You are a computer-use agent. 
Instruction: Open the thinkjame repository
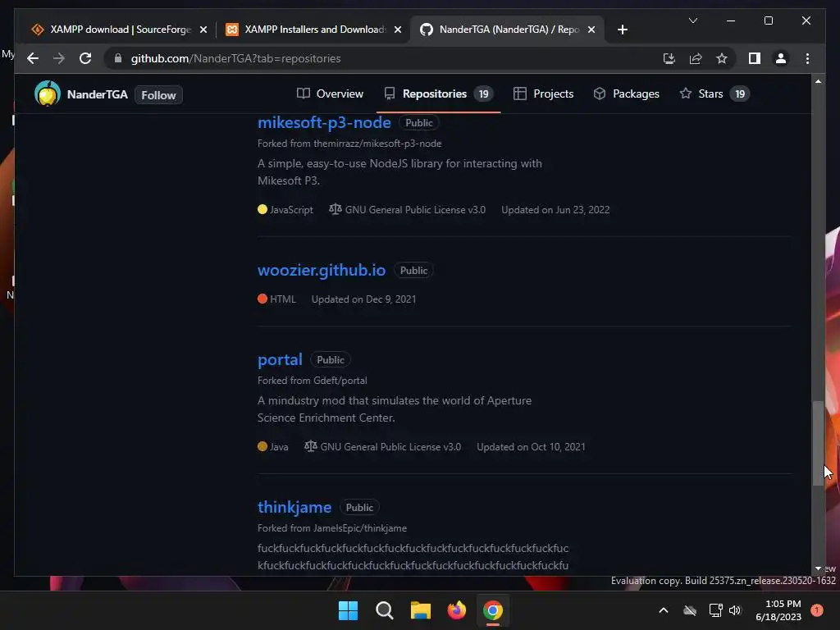click(294, 507)
